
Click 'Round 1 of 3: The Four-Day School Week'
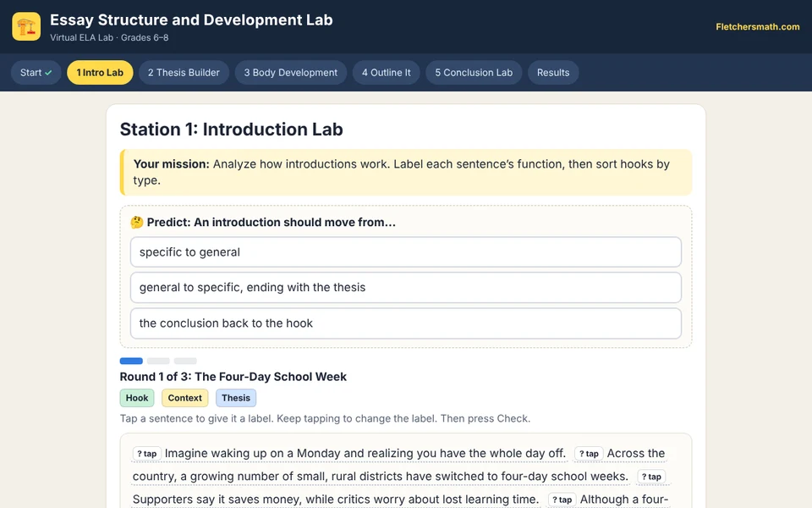233,377
